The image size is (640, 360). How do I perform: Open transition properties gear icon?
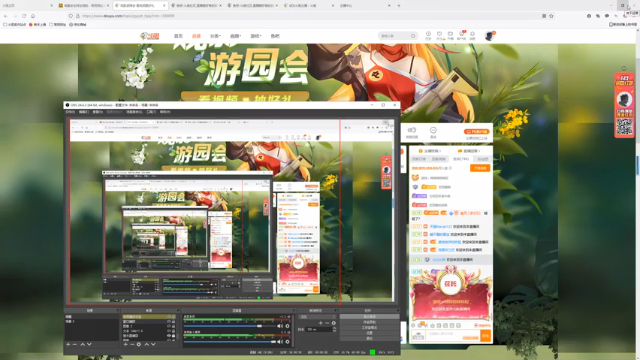pyautogui.click(x=334, y=323)
